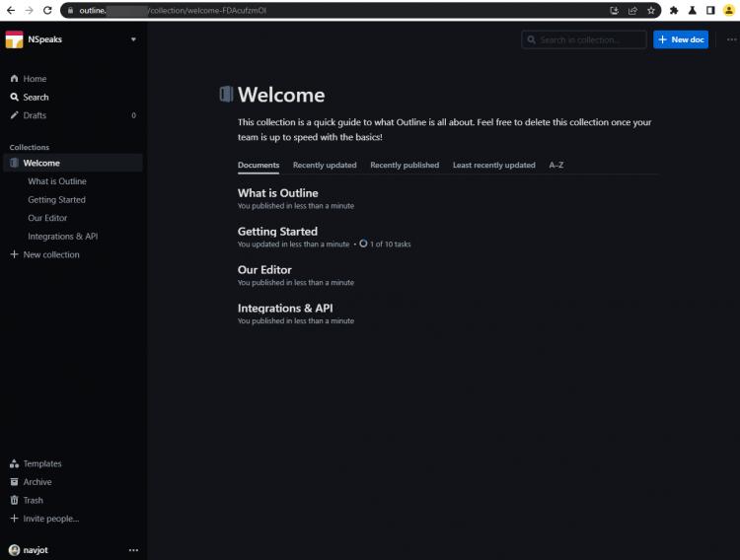Screen dimensions: 740x560
Task: Switch to the Recently updated tab
Action: [325, 165]
